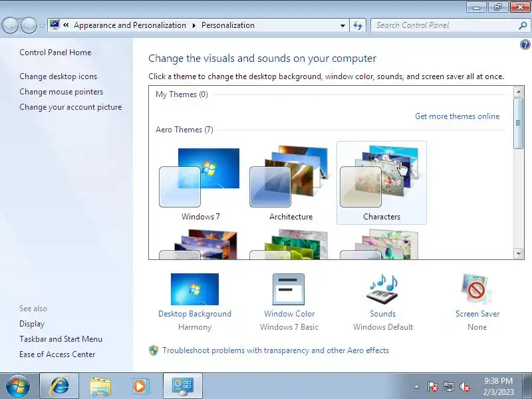
Task: Open the Windows Start button
Action: pos(18,386)
